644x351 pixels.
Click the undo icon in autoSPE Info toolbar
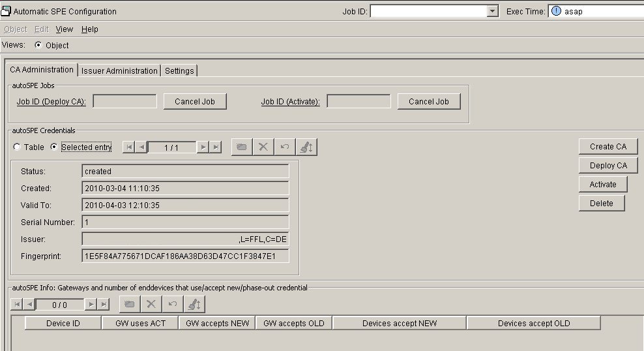(x=173, y=305)
